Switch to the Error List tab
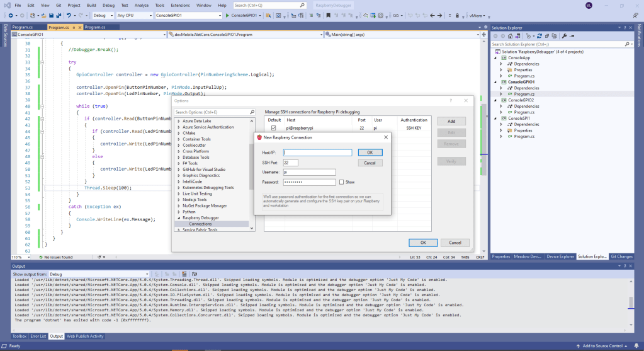Viewport: 644px width, 351px height. click(38, 337)
